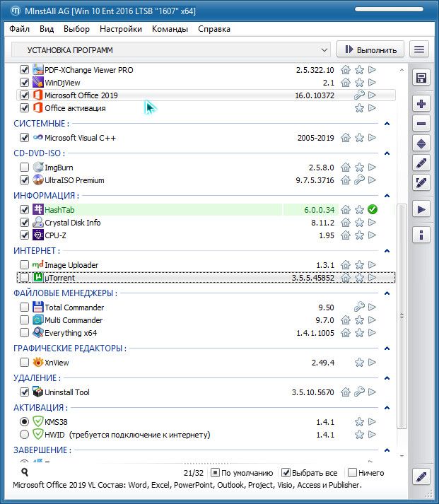
Task: Click key icon for Microsoft Office 2019
Action: [x=359, y=95]
